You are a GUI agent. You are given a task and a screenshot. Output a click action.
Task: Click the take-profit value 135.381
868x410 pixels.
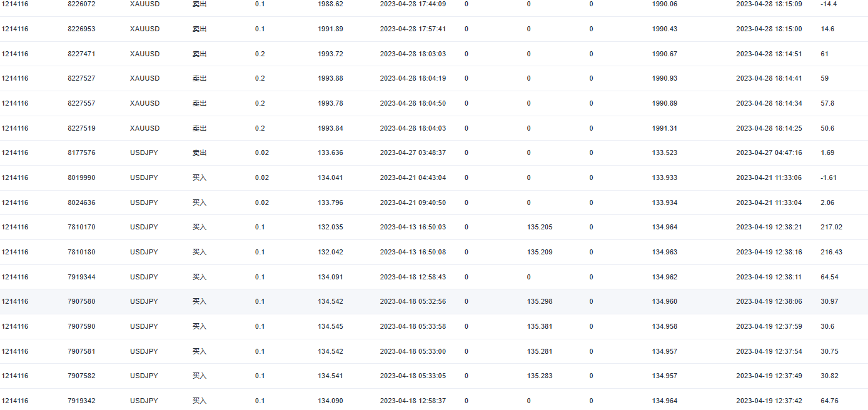point(540,326)
